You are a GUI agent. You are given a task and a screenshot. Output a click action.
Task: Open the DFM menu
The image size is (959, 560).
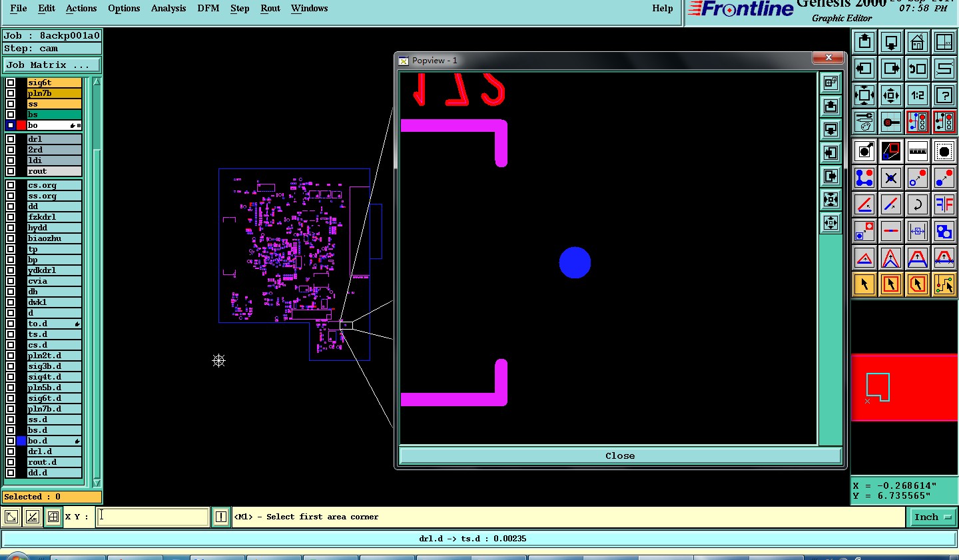click(x=208, y=8)
